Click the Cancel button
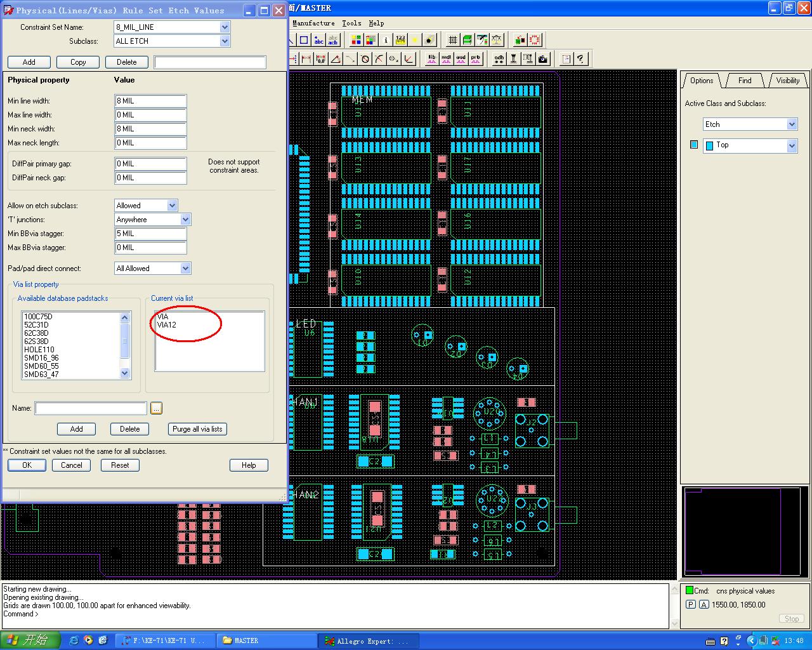Viewport: 812px width, 650px height. pos(72,465)
